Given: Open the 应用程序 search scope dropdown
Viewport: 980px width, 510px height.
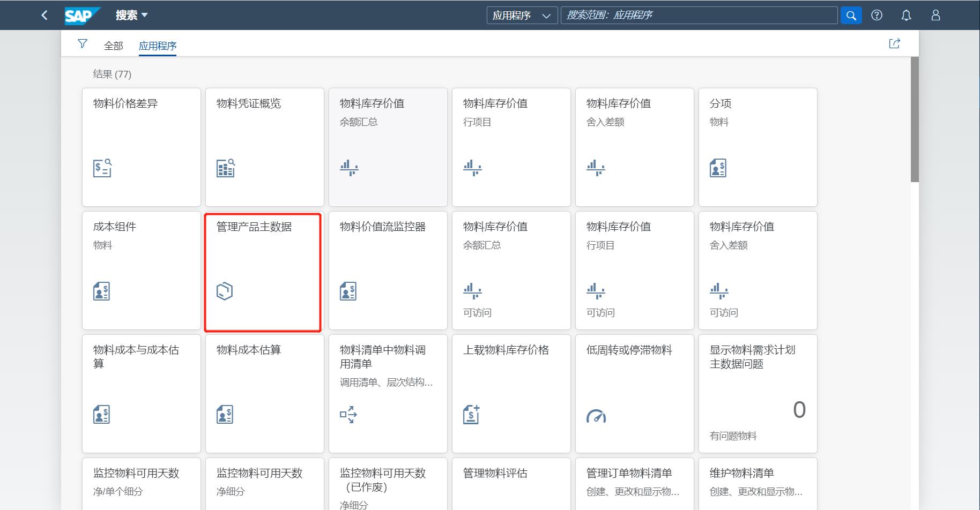Looking at the screenshot, I should (522, 15).
